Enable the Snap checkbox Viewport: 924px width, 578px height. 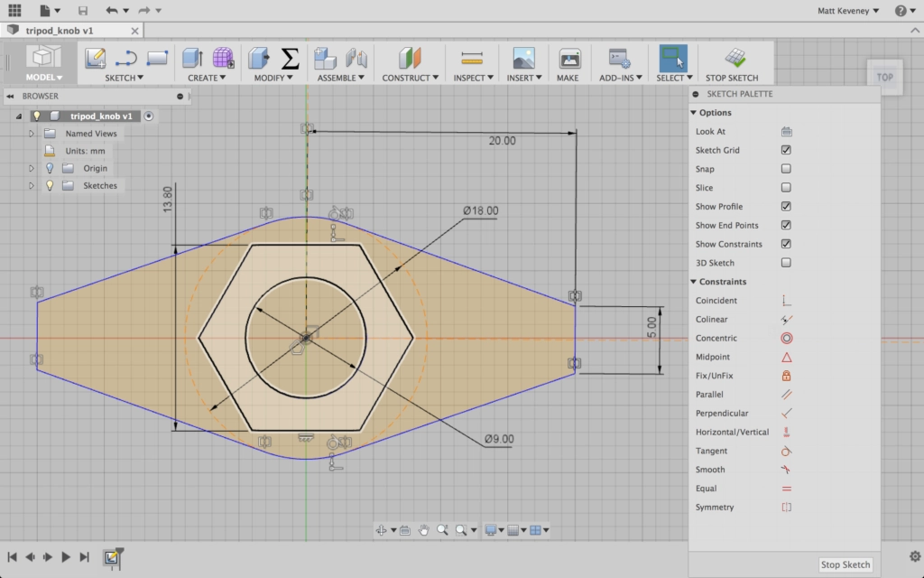[x=786, y=169]
